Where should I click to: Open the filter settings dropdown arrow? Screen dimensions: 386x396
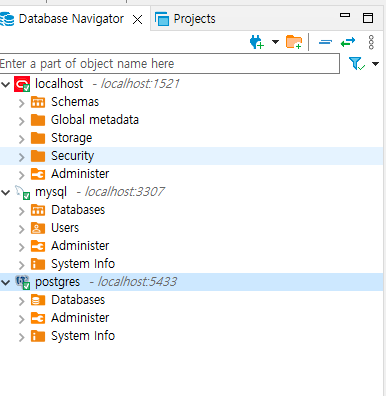click(x=375, y=64)
